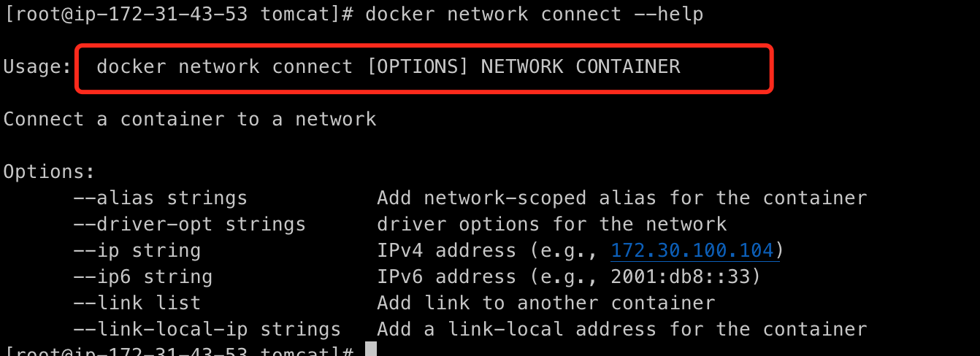This screenshot has width=980, height=356.
Task: Click the red-highlighted usage syntax line
Action: click(424, 68)
